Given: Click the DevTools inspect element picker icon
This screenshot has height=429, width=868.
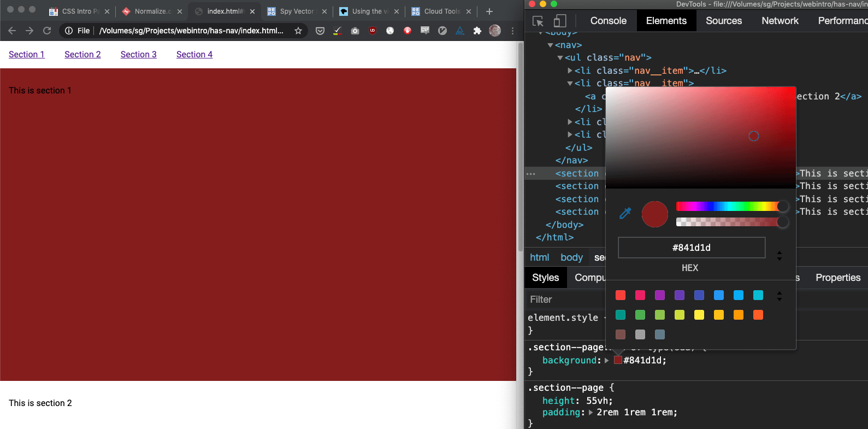Looking at the screenshot, I should click(538, 21).
